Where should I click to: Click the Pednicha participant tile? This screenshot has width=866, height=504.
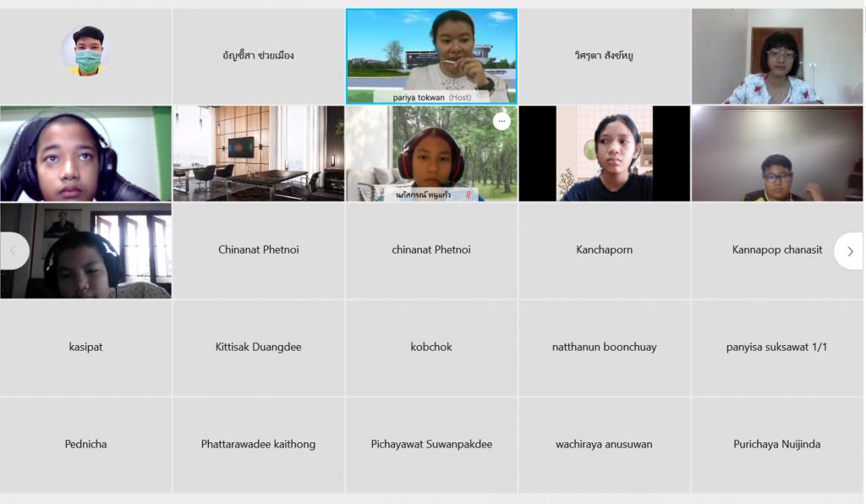click(x=85, y=444)
